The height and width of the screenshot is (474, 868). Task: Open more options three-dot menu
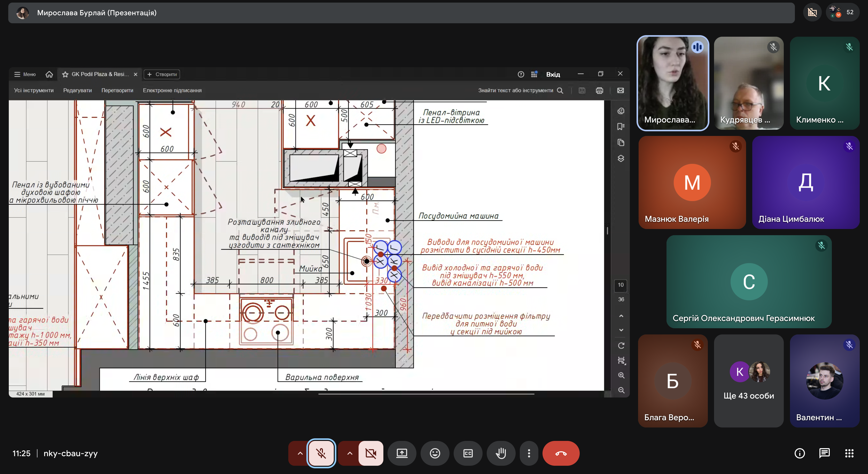point(529,453)
